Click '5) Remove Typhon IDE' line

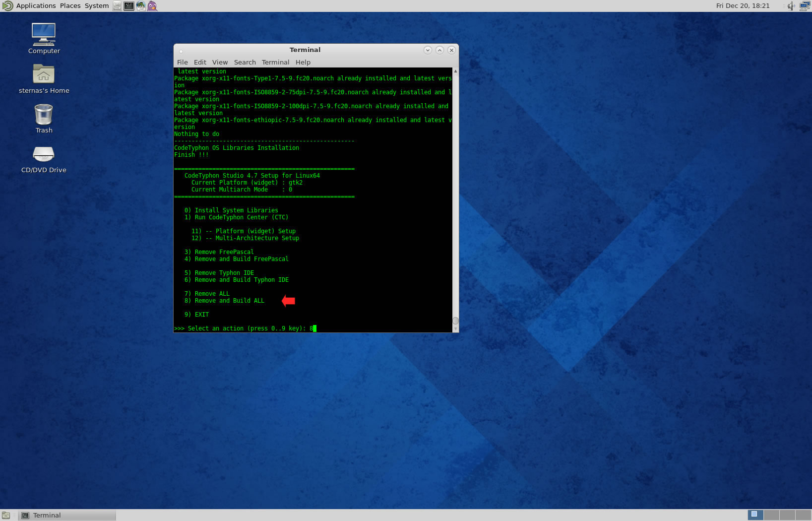tap(219, 273)
